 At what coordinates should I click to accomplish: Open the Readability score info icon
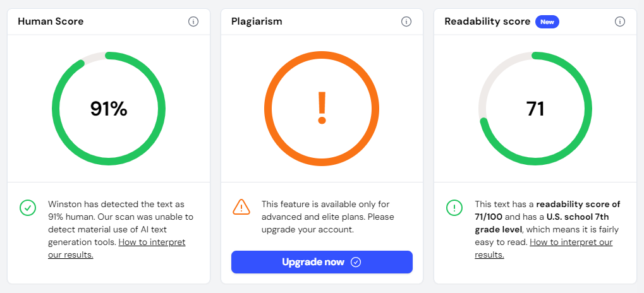point(620,21)
